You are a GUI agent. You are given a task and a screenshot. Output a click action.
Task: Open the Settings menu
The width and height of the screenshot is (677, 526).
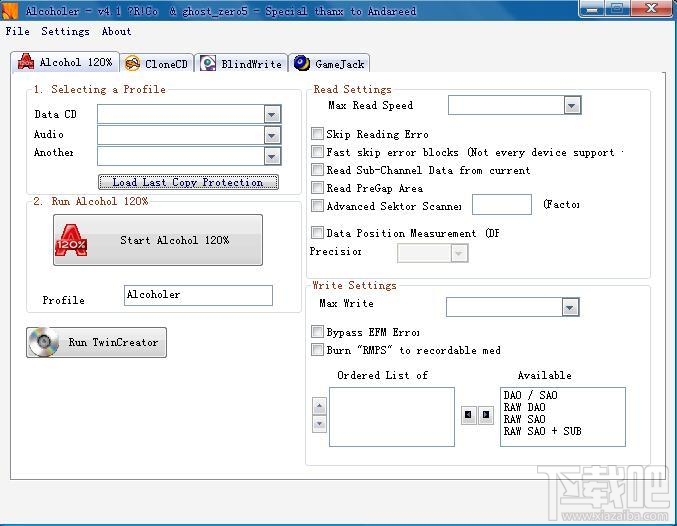[65, 31]
